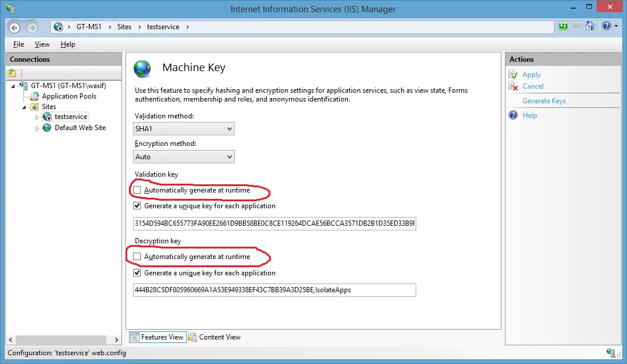Select the Default Web Site globe icon
Image resolution: width=627 pixels, height=364 pixels.
coord(47,128)
